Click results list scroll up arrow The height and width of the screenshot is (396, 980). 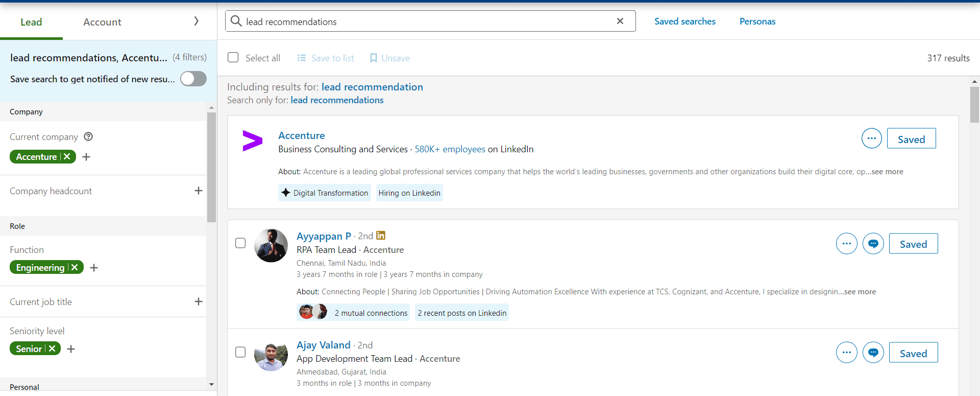[x=974, y=81]
